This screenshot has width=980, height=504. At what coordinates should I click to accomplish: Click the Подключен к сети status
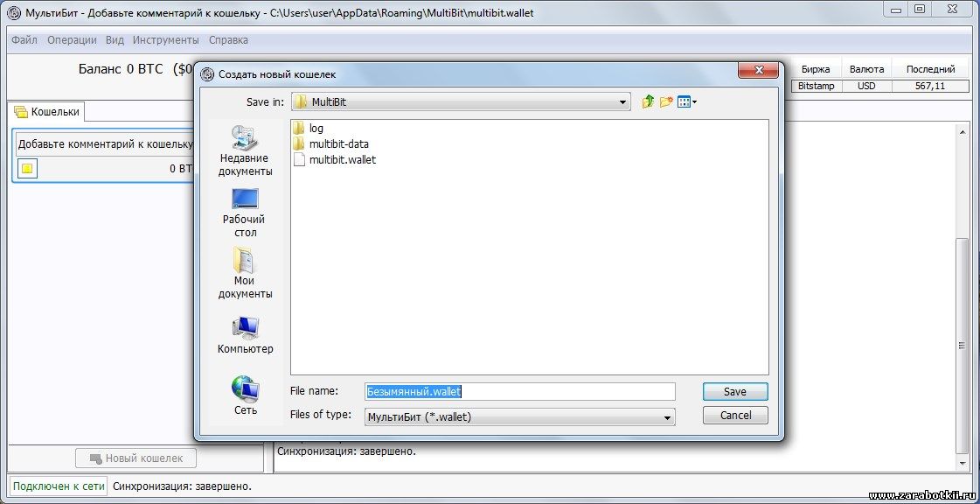[x=58, y=486]
